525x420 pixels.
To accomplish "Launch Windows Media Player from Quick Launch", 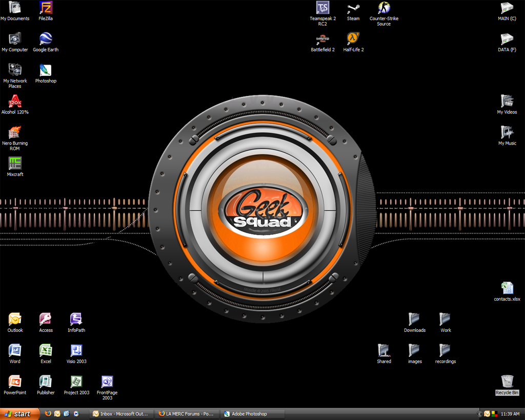I will pos(76,414).
